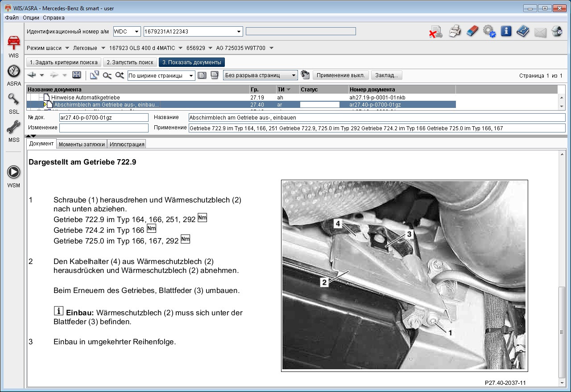Select the zoom area selection tool

(94, 75)
